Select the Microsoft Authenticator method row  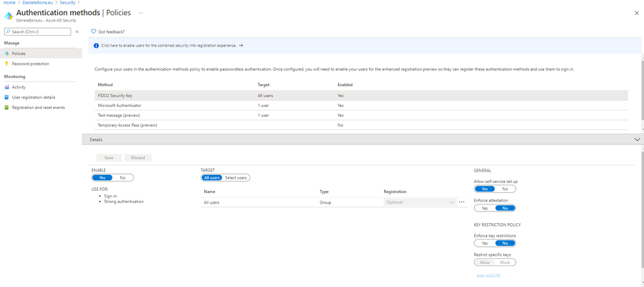[361, 105]
